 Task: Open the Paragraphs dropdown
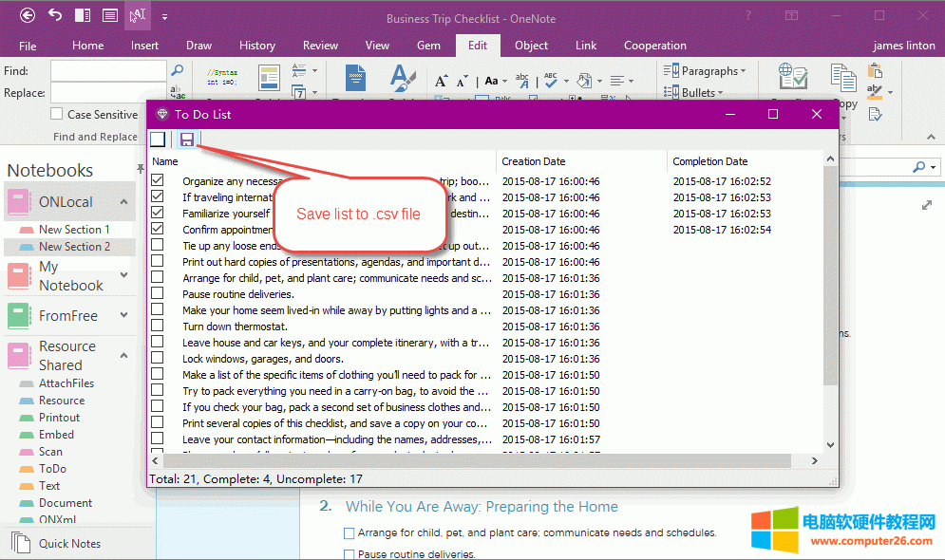707,71
